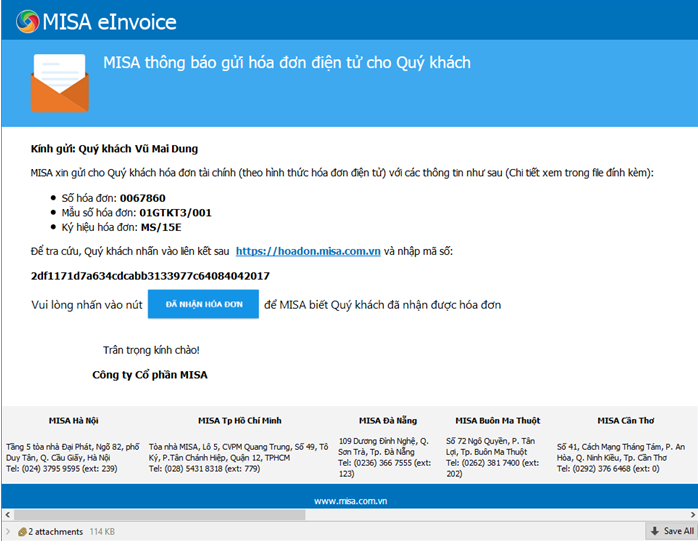Image resolution: width=698 pixels, height=546 pixels.
Task: Click the orange envelope icon
Action: [x=59, y=84]
